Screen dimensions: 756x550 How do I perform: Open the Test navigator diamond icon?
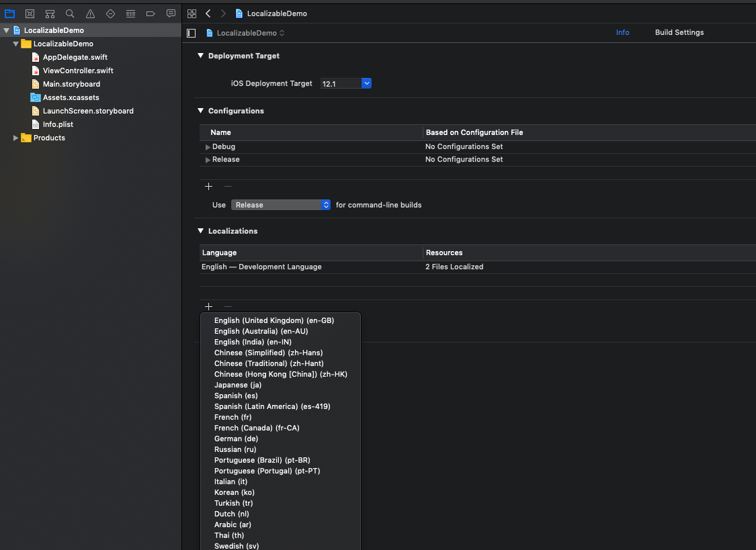(x=110, y=13)
